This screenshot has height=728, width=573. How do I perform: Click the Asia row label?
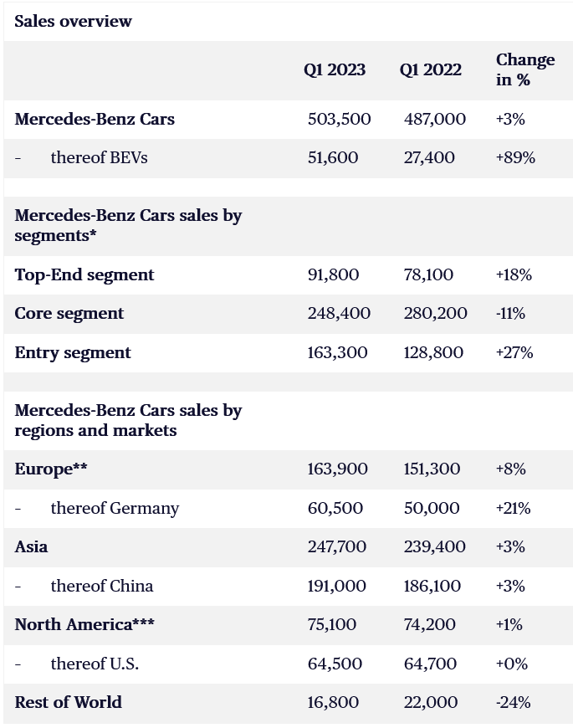[31, 546]
